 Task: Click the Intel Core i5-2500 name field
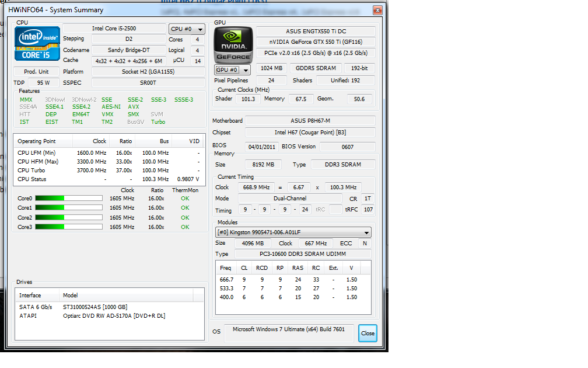click(x=114, y=29)
